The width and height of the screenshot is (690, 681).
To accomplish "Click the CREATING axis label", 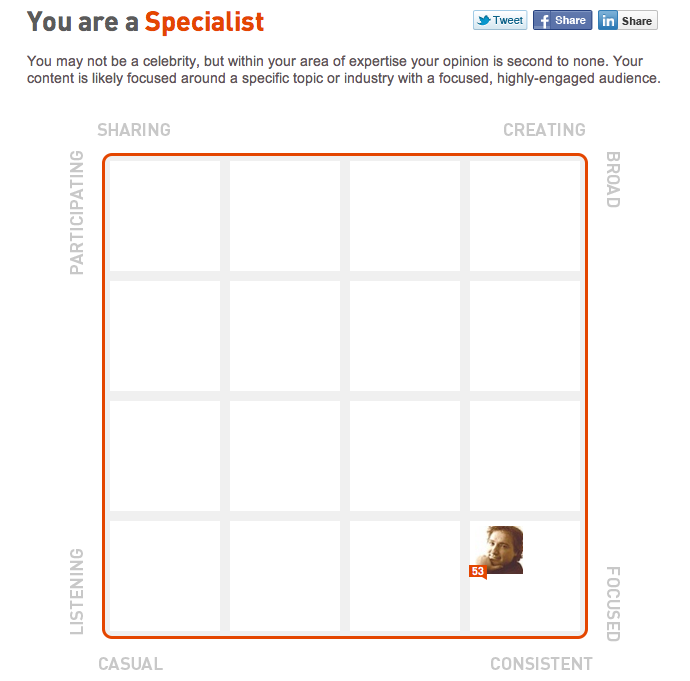I will (x=544, y=130).
